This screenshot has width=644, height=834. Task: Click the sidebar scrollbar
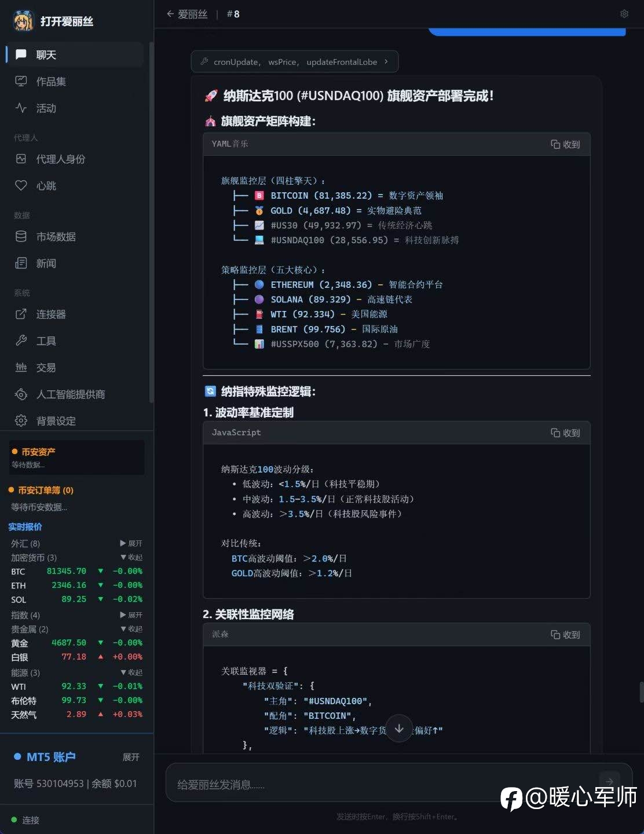pos(151,222)
